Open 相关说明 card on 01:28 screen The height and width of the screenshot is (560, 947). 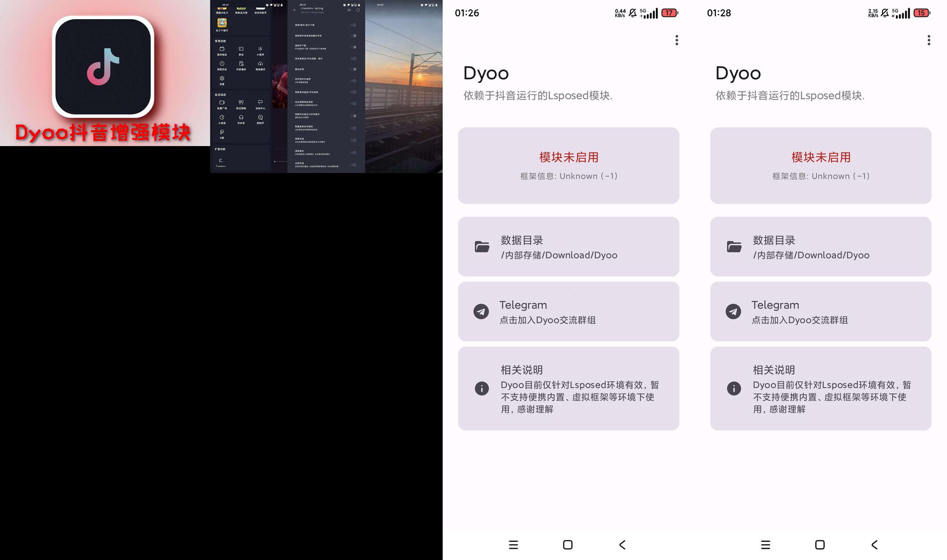[820, 388]
